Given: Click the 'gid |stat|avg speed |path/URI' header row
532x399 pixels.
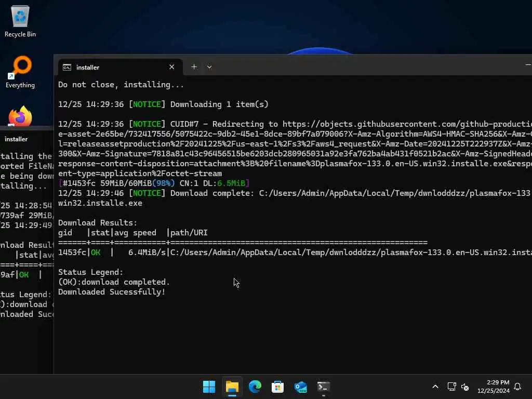Looking at the screenshot, I should (132, 233).
